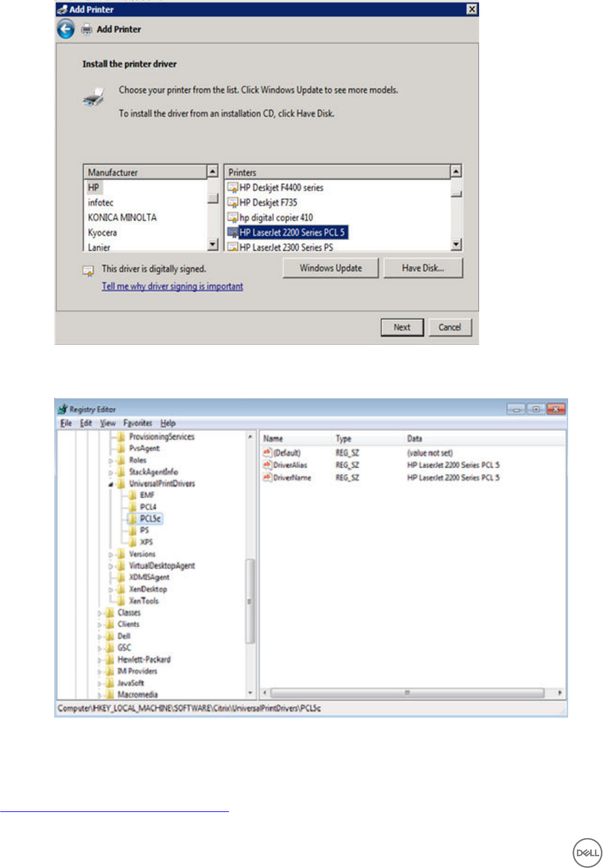Screen dimensions: 603x868
Task: Click the HP LaserJet 2200 Series PCL 5 icon
Action: [233, 232]
